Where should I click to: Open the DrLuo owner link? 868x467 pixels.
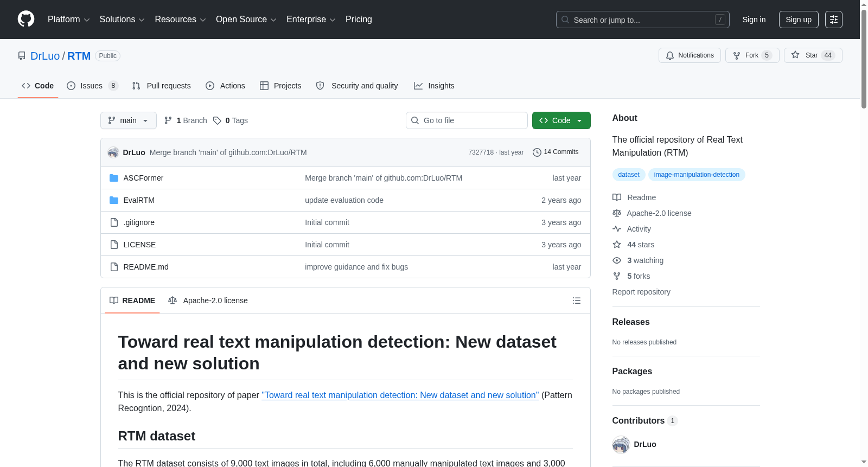pos(45,56)
